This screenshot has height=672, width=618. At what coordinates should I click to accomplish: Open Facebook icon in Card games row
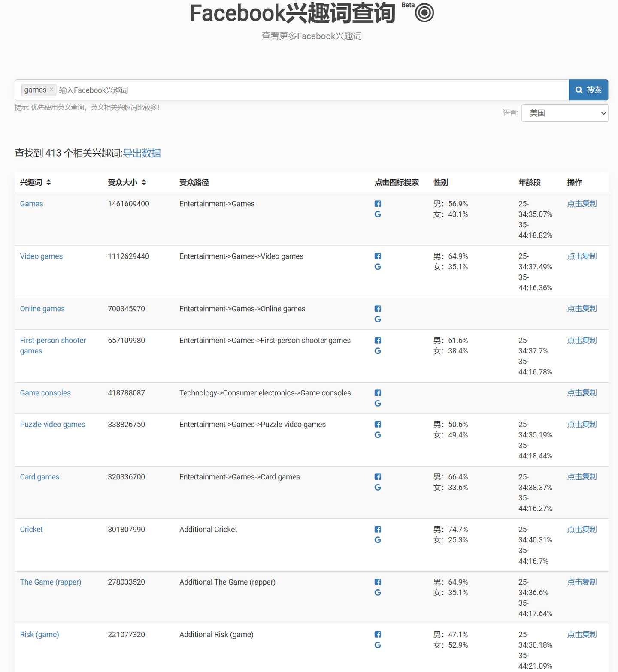point(378,477)
